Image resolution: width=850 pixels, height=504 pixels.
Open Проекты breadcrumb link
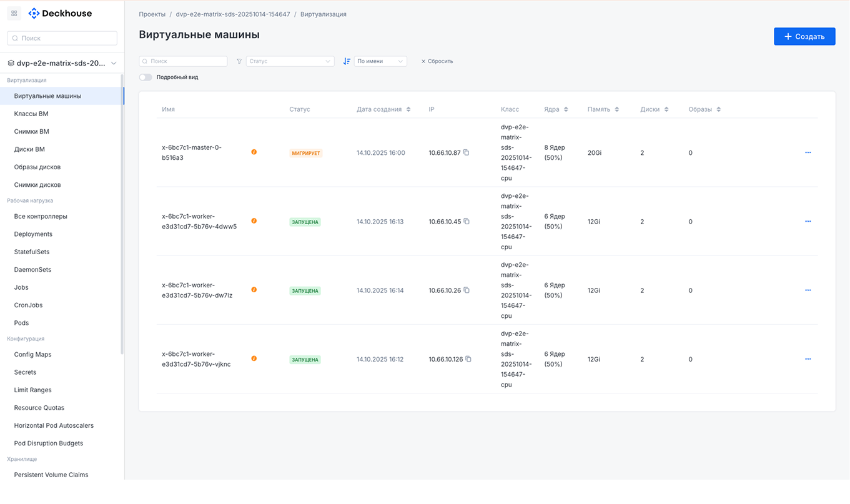152,14
